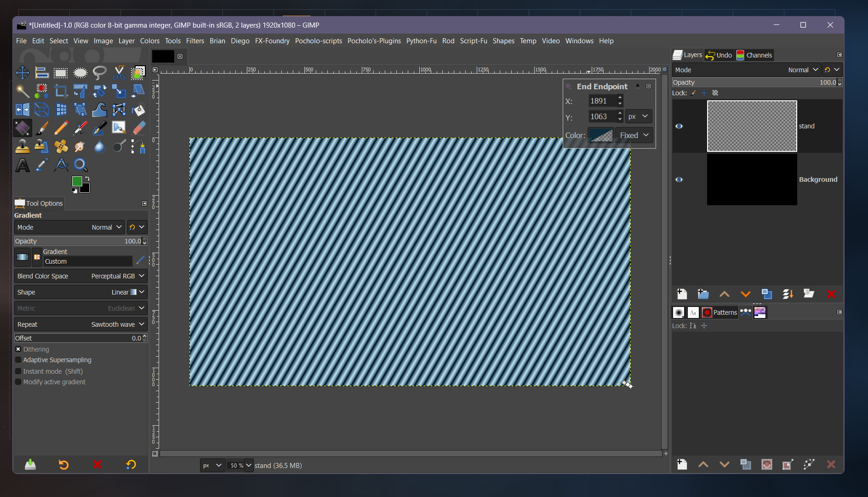Image resolution: width=868 pixels, height=497 pixels.
Task: Create a new layer in Layers panel
Action: click(682, 294)
